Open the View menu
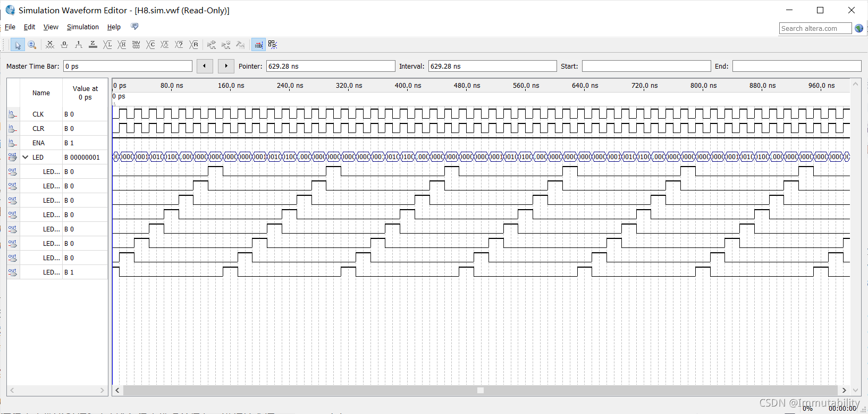 click(51, 27)
